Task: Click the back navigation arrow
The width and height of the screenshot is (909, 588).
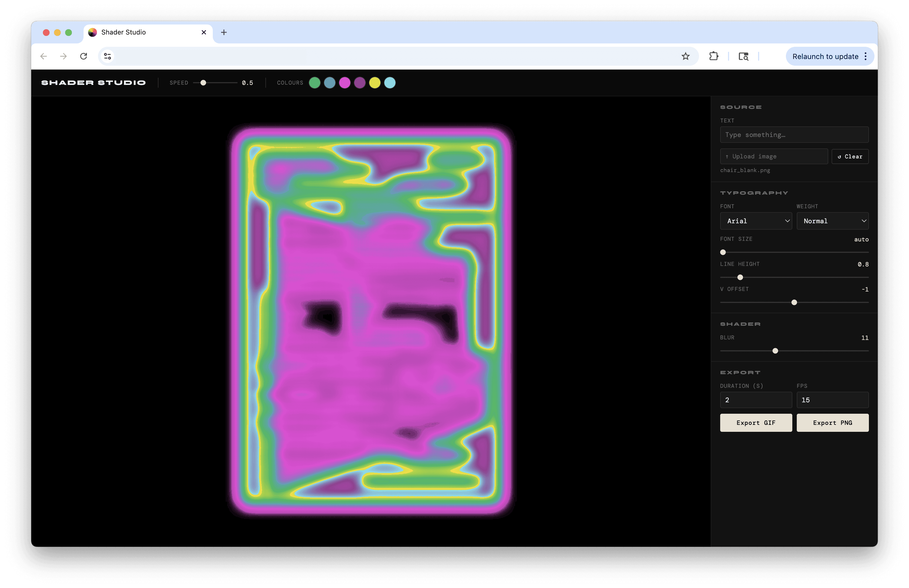Action: click(43, 57)
